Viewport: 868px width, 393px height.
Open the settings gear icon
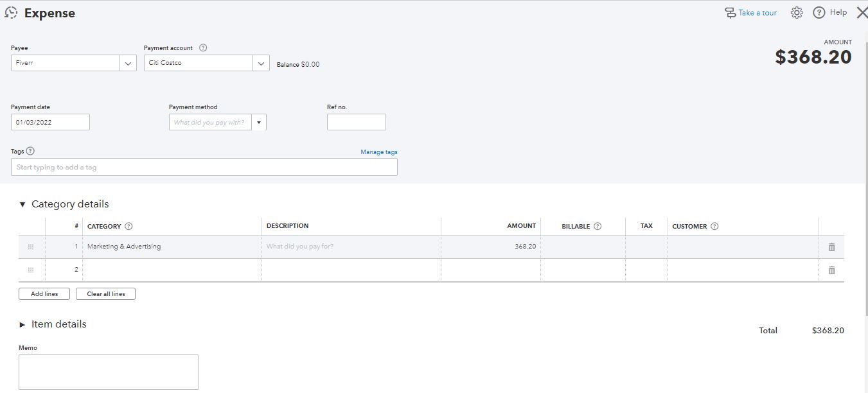[797, 13]
